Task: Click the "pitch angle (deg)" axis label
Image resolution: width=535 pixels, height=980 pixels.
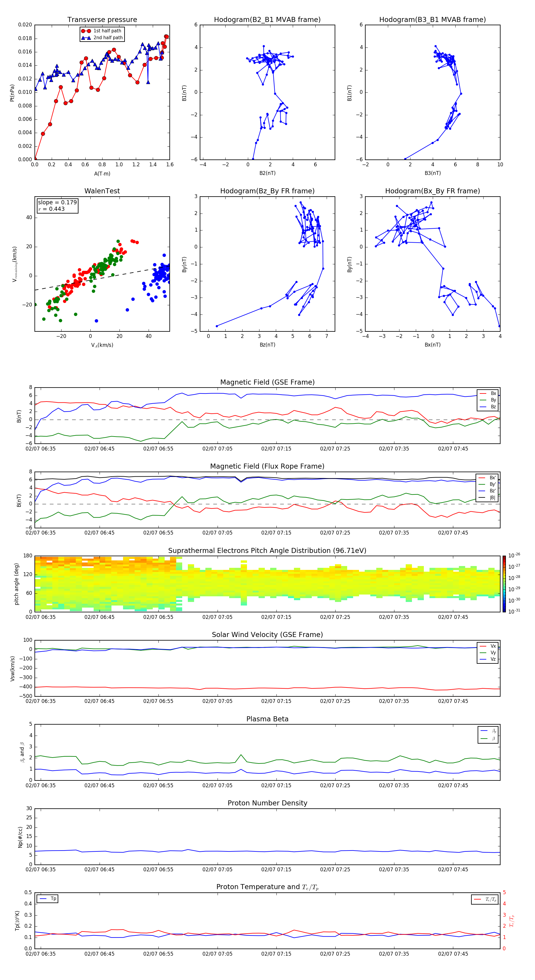Action: coord(16,584)
